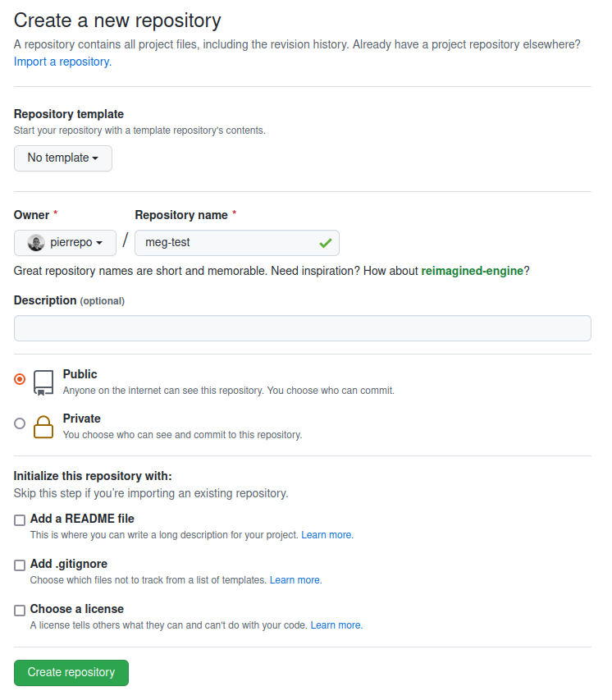The image size is (612, 700).
Task: Click the green checkmark in repository name
Action: [326, 243]
